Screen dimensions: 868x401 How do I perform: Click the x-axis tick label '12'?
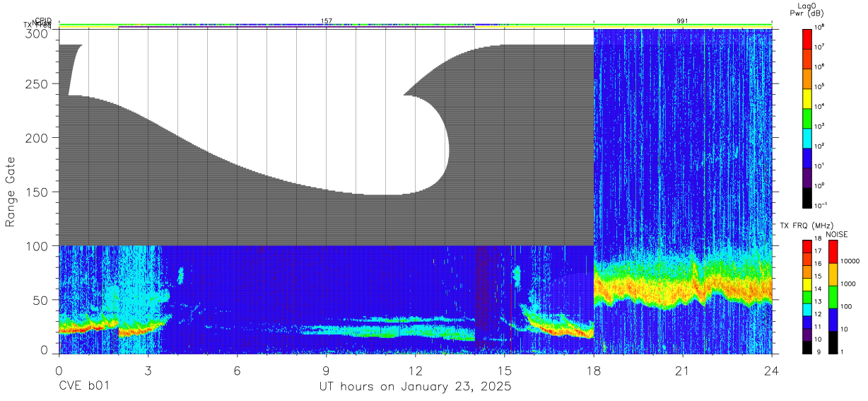pos(415,370)
